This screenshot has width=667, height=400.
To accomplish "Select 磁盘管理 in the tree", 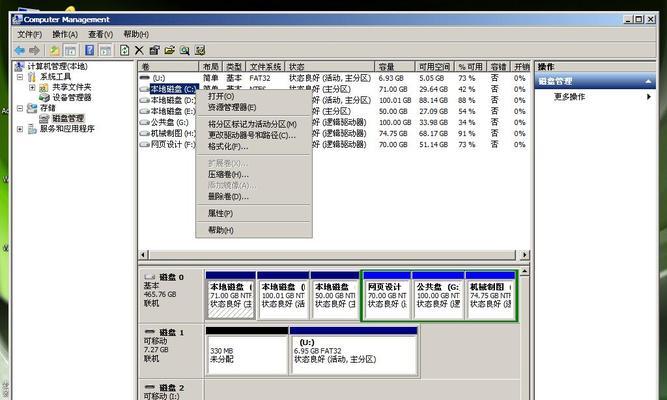I will point(68,118).
